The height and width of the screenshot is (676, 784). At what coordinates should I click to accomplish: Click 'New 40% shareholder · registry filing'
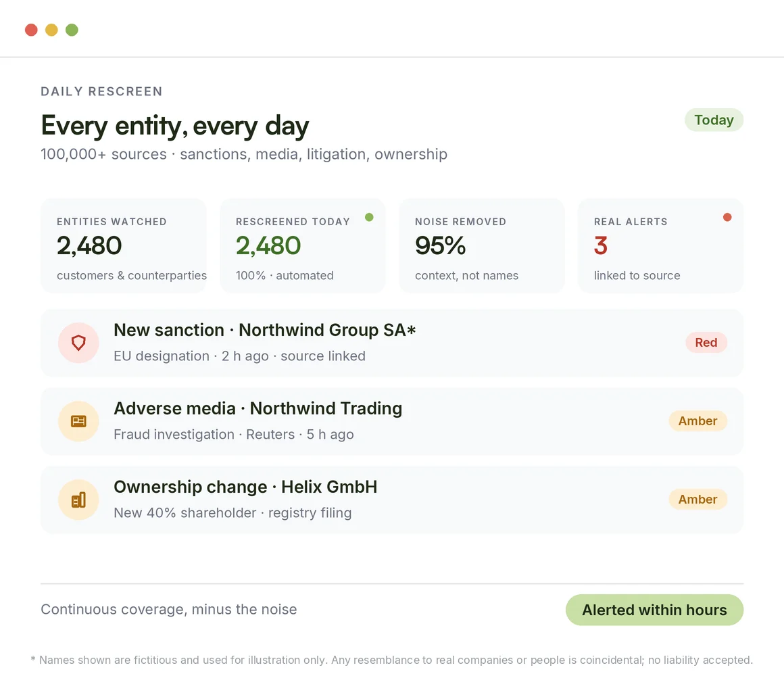pos(232,513)
